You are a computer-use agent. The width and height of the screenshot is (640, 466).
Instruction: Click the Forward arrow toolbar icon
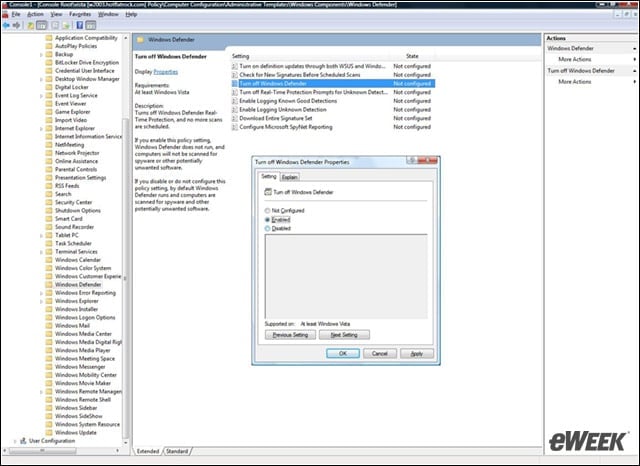16,25
